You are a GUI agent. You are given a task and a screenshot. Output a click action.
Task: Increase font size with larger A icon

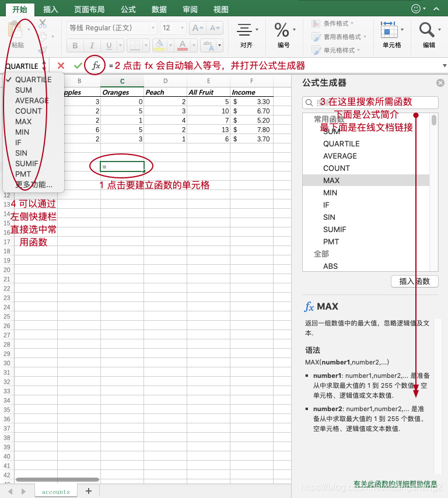pyautogui.click(x=198, y=28)
